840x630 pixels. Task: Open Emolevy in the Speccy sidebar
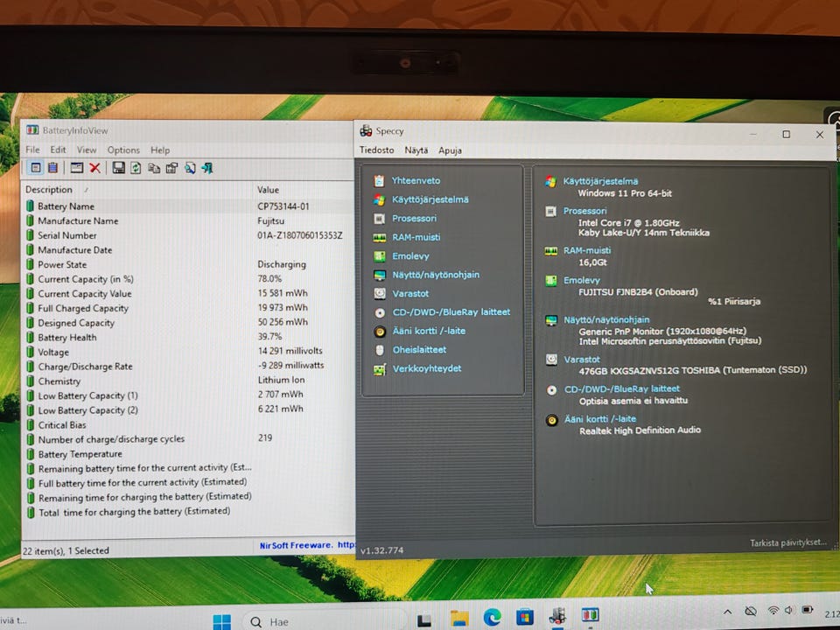pyautogui.click(x=410, y=256)
